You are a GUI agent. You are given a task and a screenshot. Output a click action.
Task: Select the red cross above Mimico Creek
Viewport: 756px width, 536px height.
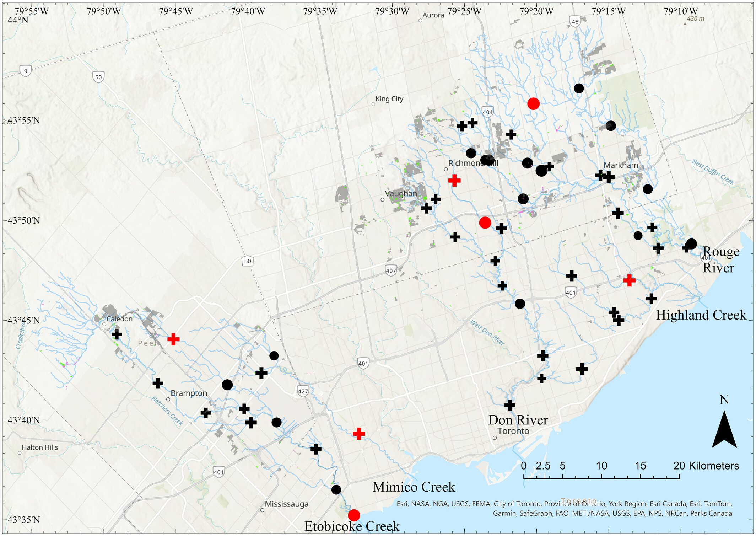click(x=359, y=433)
